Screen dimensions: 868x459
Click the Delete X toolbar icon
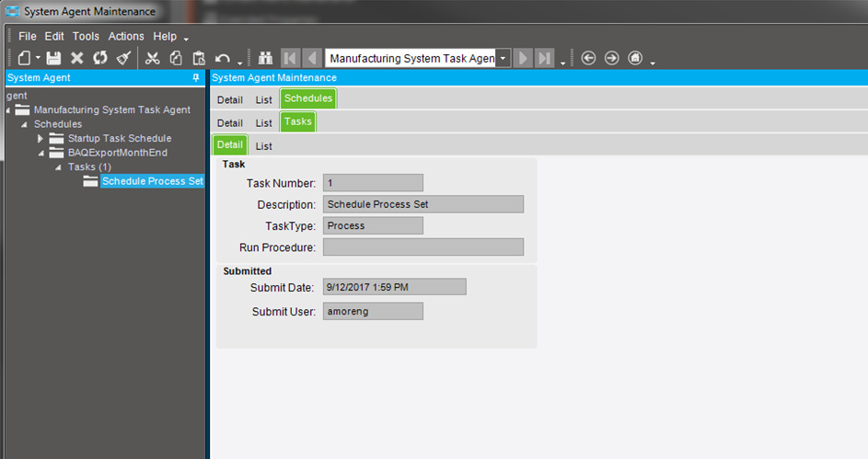click(x=77, y=58)
